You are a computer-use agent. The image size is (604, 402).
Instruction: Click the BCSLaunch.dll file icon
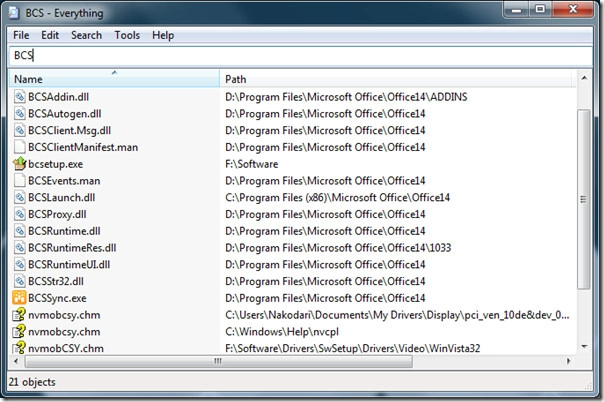pos(20,198)
